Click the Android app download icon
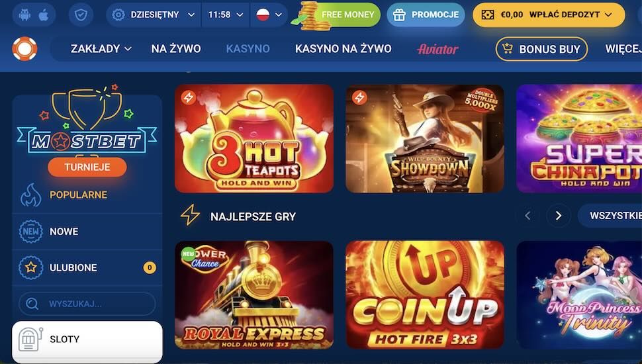Image resolution: width=642 pixels, height=364 pixels. coord(24,15)
